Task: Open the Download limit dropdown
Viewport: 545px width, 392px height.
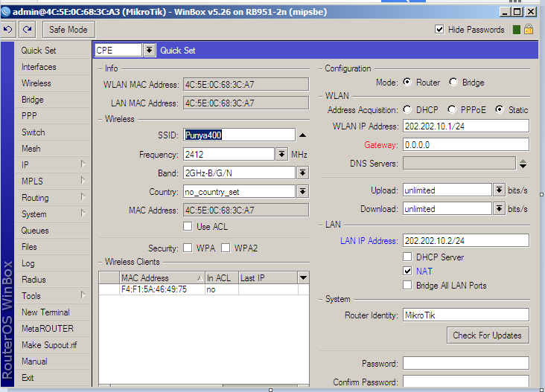Action: [499, 209]
